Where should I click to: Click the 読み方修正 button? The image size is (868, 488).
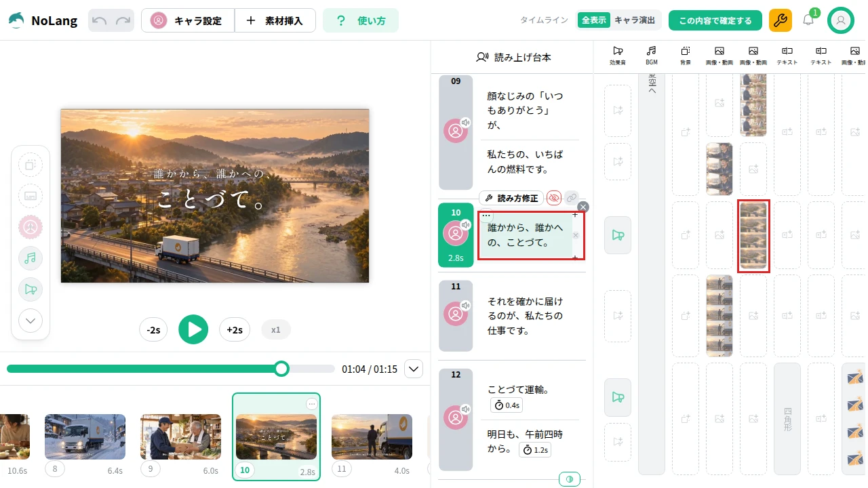coord(511,198)
